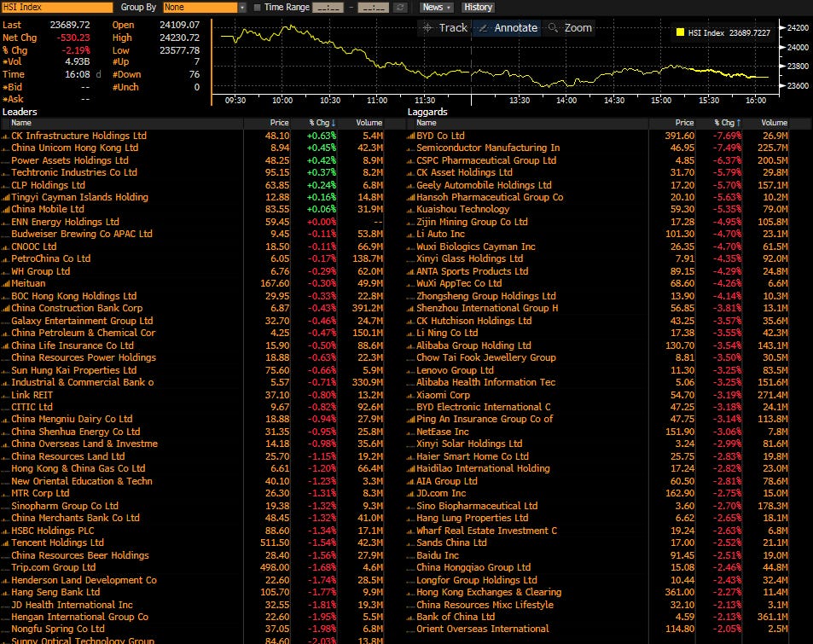Viewport: 813px width, 644px height.
Task: Click volume bar icon beside Xiaomi Corp
Action: click(x=410, y=395)
